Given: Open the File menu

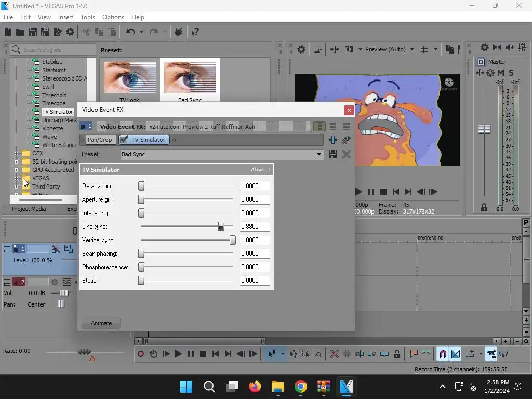Looking at the screenshot, I should pos(8,17).
